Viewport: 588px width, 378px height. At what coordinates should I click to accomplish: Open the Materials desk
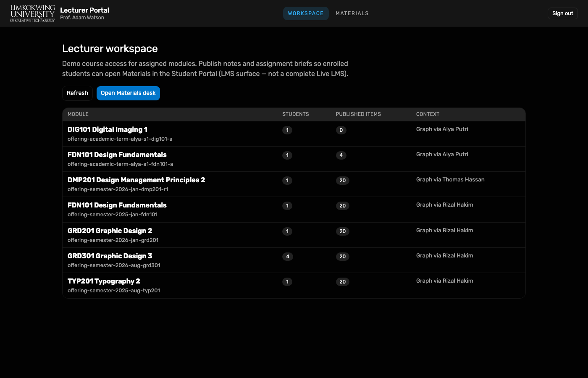pyautogui.click(x=128, y=93)
